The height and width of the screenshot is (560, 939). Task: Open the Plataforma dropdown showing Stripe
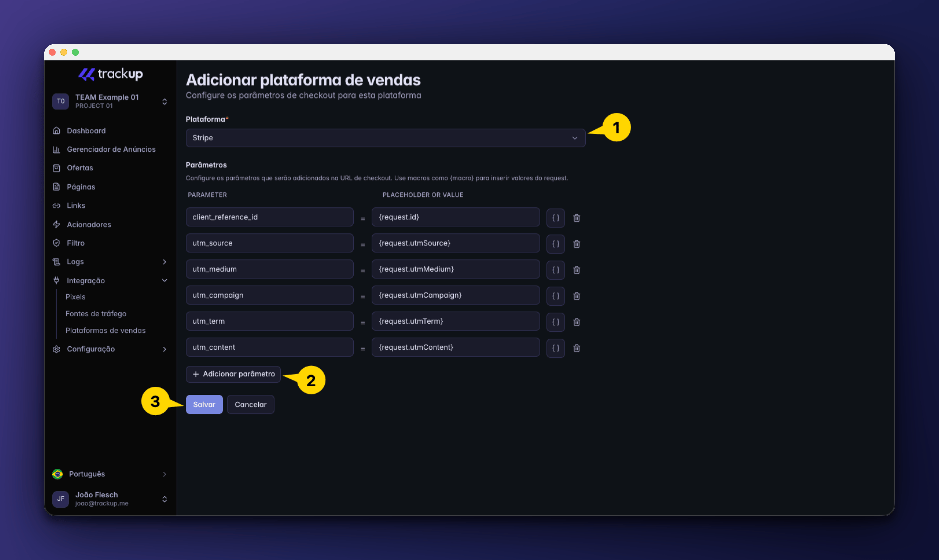(385, 138)
